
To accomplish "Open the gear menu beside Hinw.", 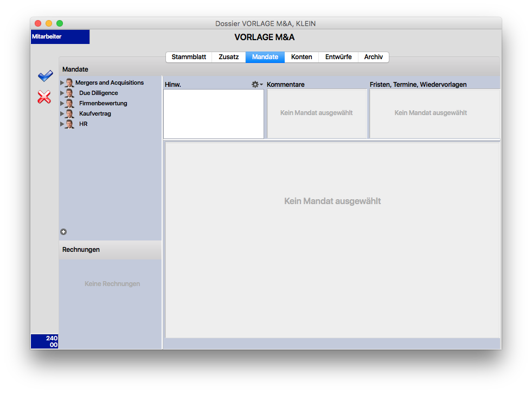I will (257, 84).
